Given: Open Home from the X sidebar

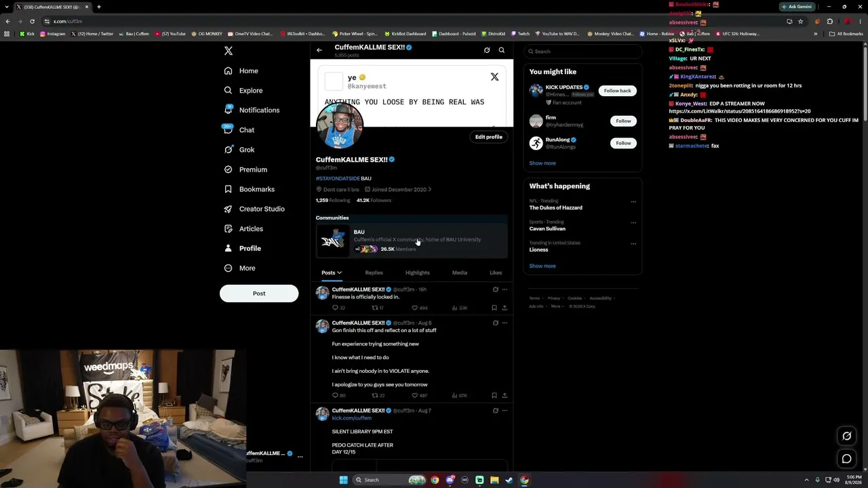Looking at the screenshot, I should [241, 70].
